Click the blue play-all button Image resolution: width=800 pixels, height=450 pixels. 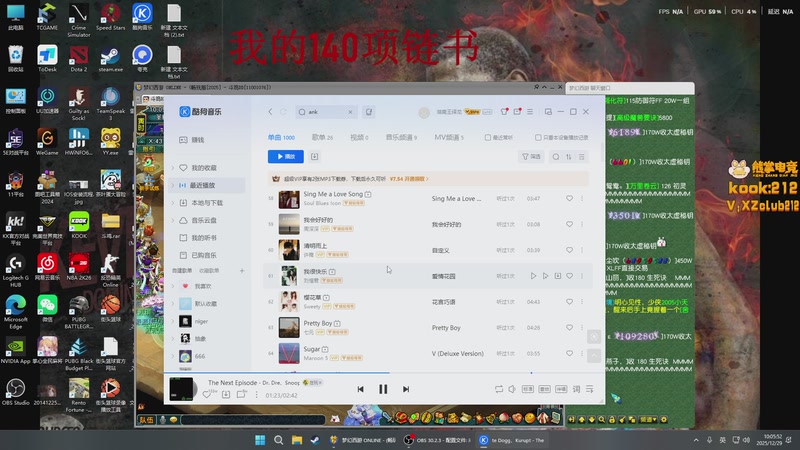(x=286, y=157)
